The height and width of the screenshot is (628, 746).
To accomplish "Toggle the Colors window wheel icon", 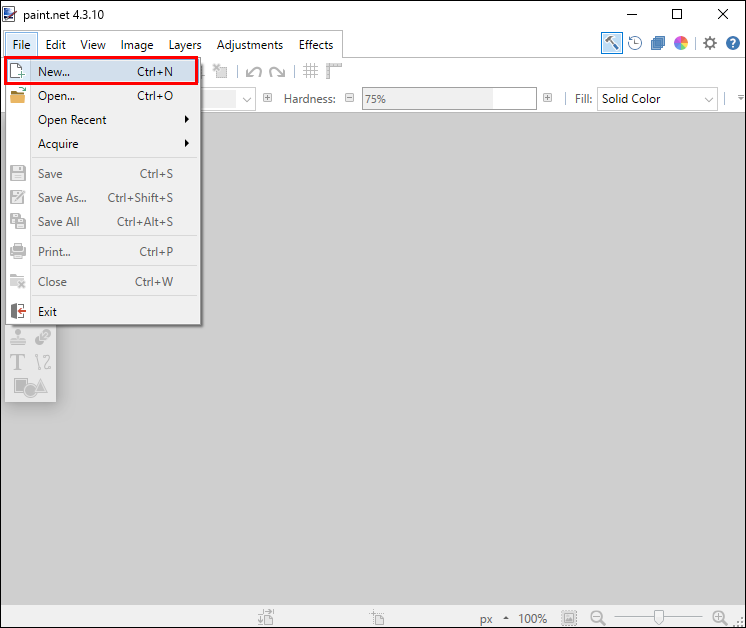I will click(681, 43).
